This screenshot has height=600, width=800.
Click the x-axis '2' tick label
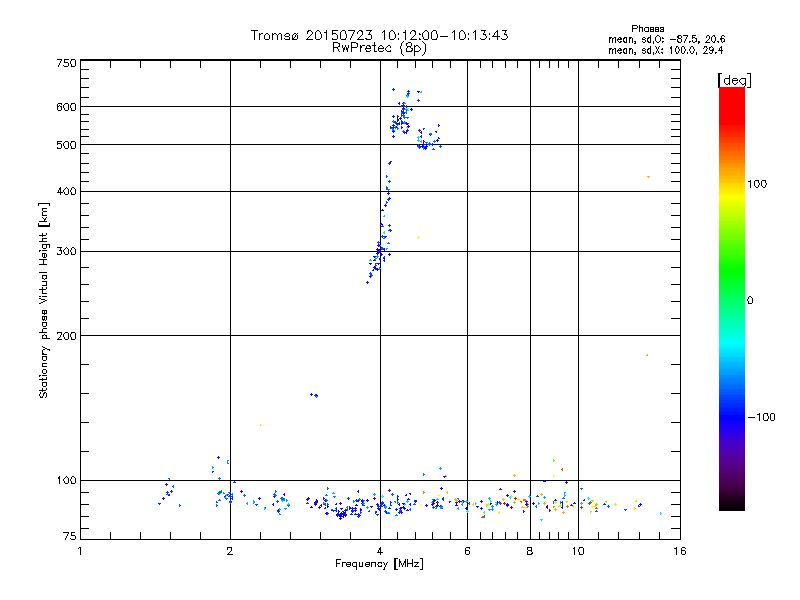point(230,551)
